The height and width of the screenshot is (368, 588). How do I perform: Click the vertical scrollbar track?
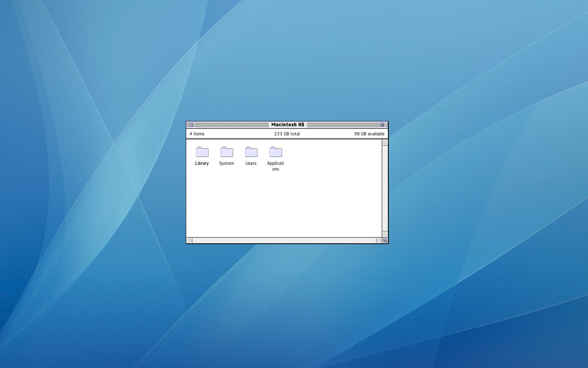(385, 188)
